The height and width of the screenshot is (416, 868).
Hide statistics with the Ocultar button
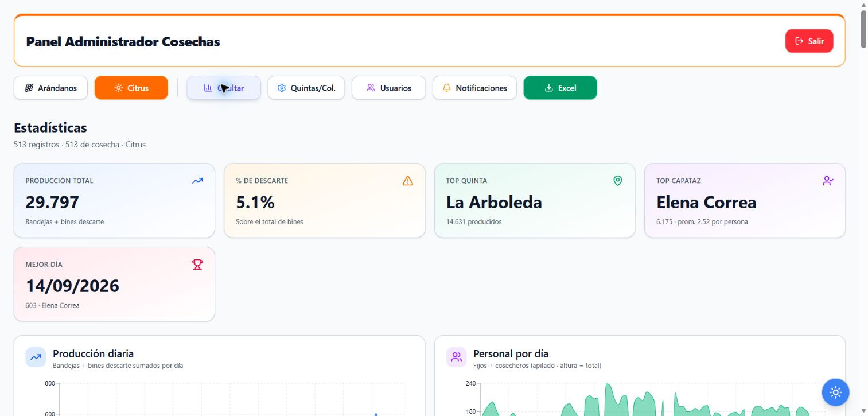pyautogui.click(x=224, y=88)
